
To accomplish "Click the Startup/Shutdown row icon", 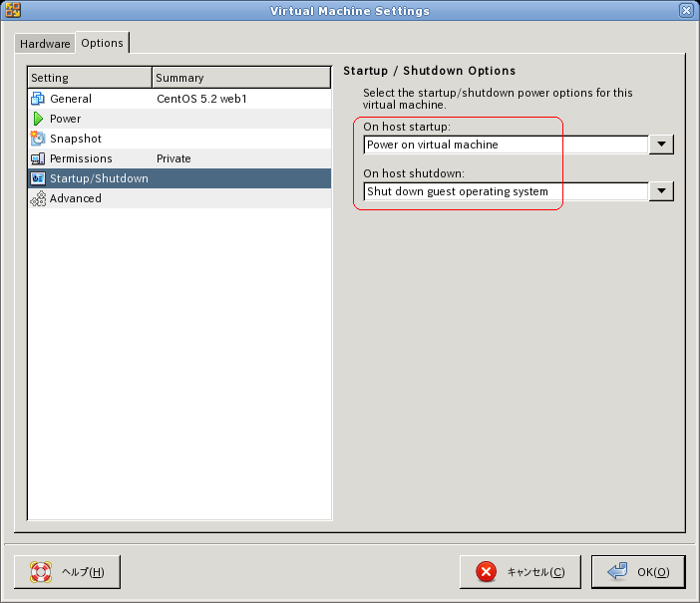I will (x=38, y=178).
